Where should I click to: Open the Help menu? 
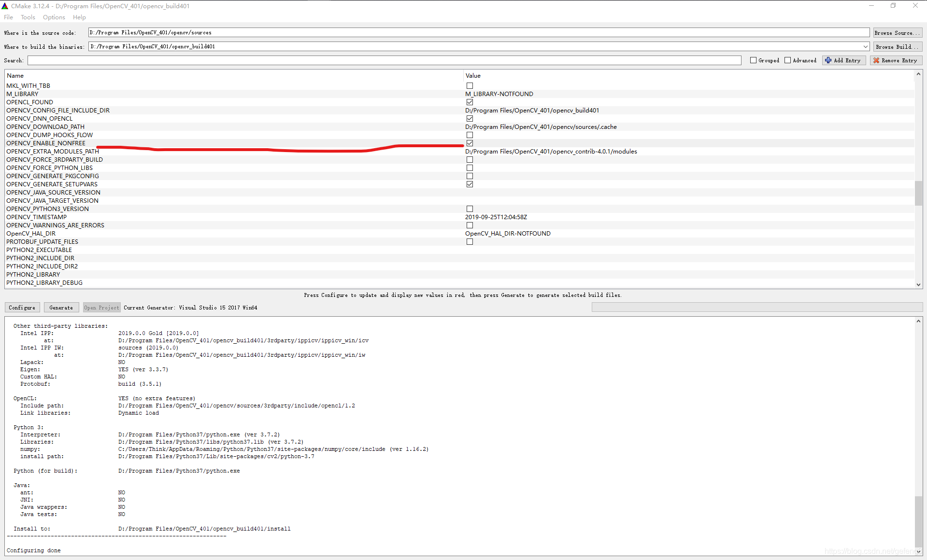pos(79,17)
